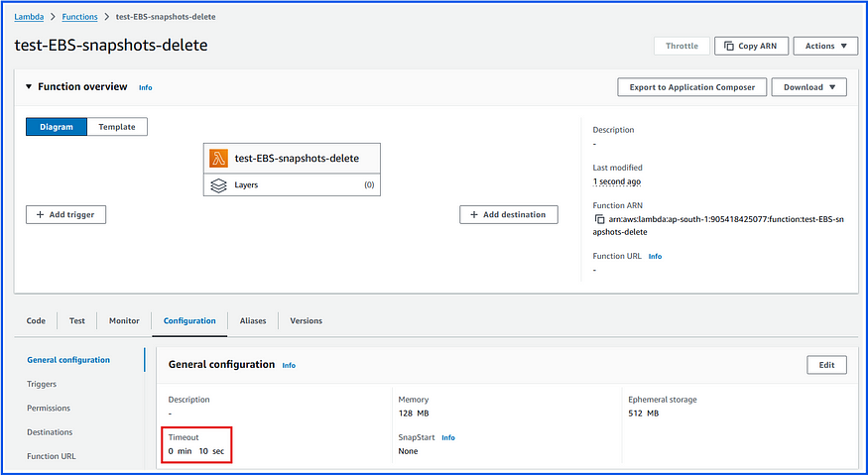Click the '1 second ago' last modified text
This screenshot has height=475, width=868.
pyautogui.click(x=617, y=181)
